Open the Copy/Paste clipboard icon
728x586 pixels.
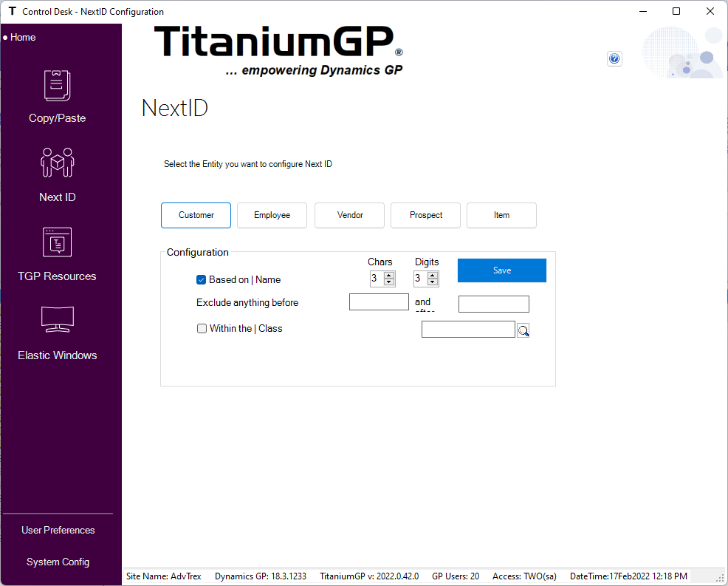(x=57, y=86)
